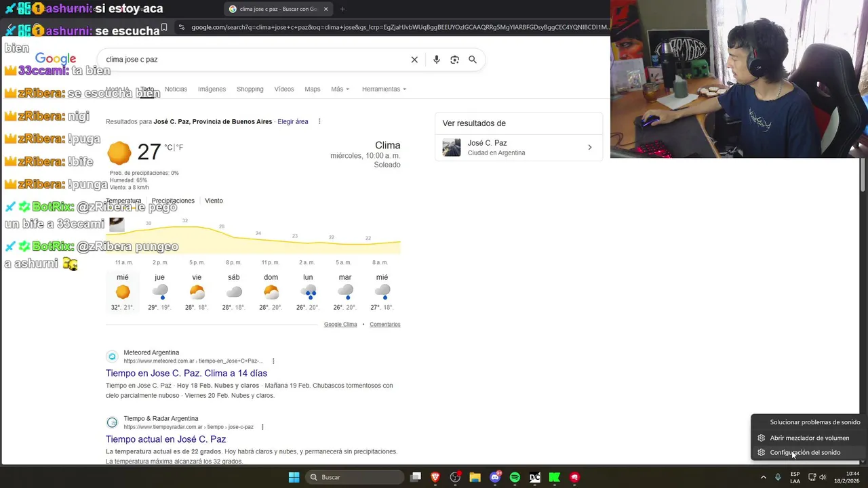The image size is (868, 488).
Task: Open Discord from the taskbar
Action: [x=495, y=477]
